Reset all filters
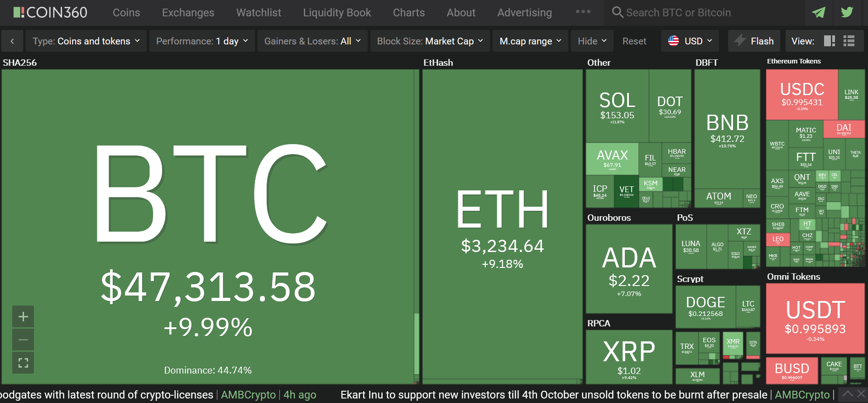The width and height of the screenshot is (868, 403). (x=634, y=41)
